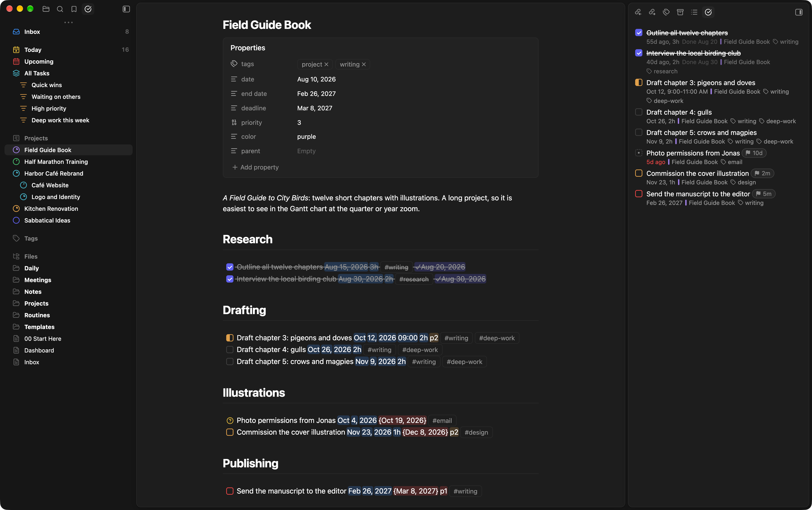The height and width of the screenshot is (510, 812).
Task: Click the 5m flag badge on Send manuscript
Action: click(x=764, y=194)
